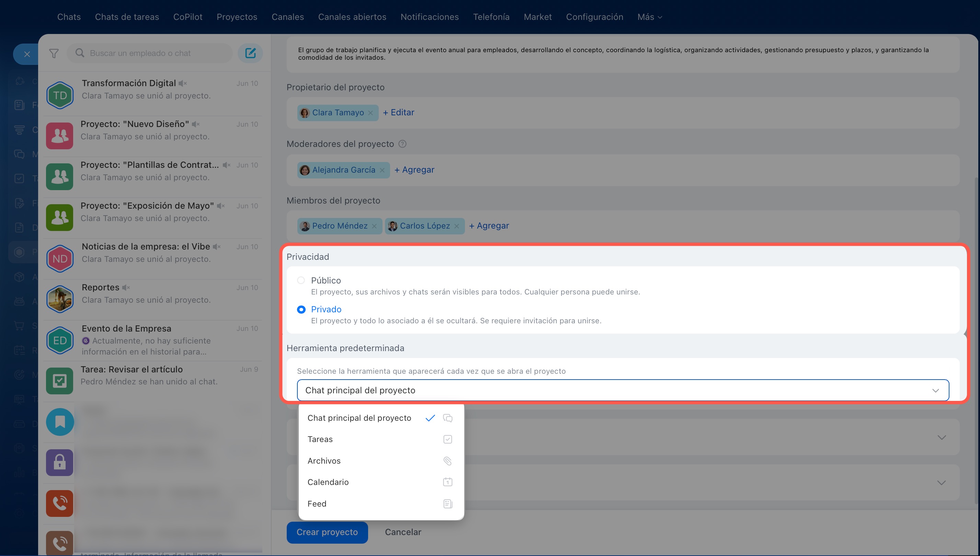Viewport: 980px width, 556px height.
Task: Open the Configuración tab
Action: (x=594, y=17)
